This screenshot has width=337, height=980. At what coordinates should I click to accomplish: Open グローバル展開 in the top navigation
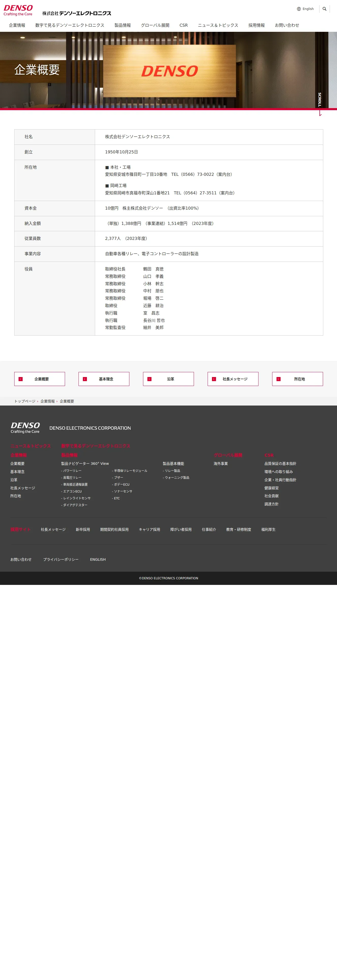click(155, 25)
